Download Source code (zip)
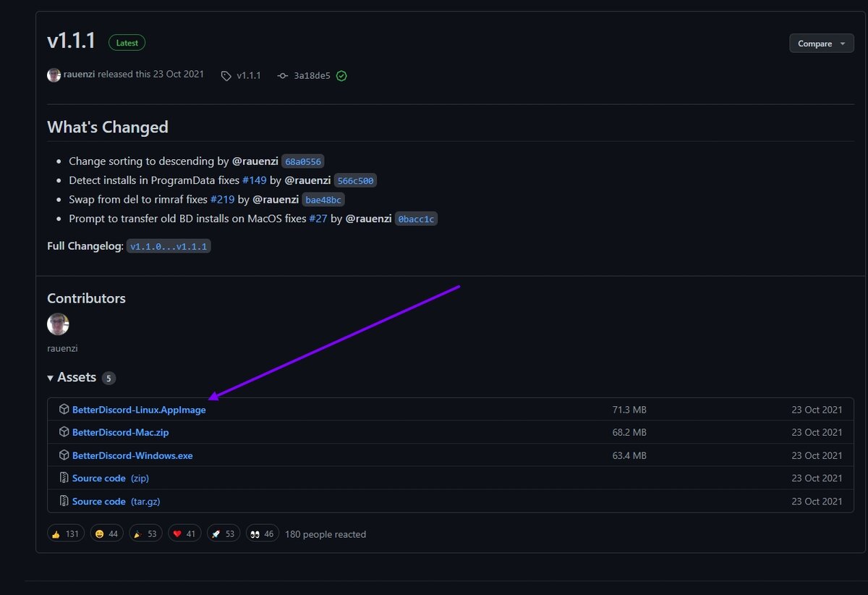The height and width of the screenshot is (595, 868). [x=111, y=478]
